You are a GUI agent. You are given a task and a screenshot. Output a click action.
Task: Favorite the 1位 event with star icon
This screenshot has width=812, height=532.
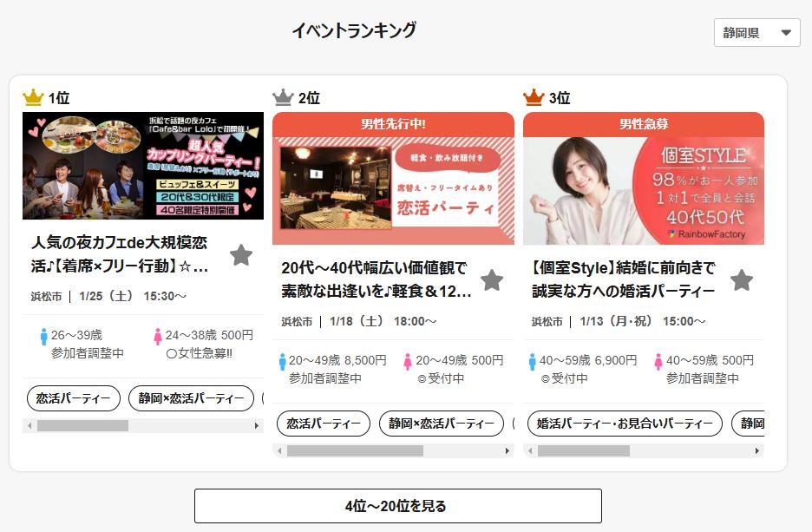point(241,254)
